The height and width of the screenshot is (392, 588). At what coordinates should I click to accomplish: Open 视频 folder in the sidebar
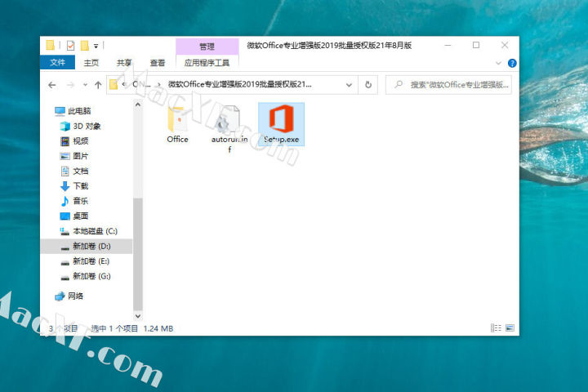(x=74, y=141)
